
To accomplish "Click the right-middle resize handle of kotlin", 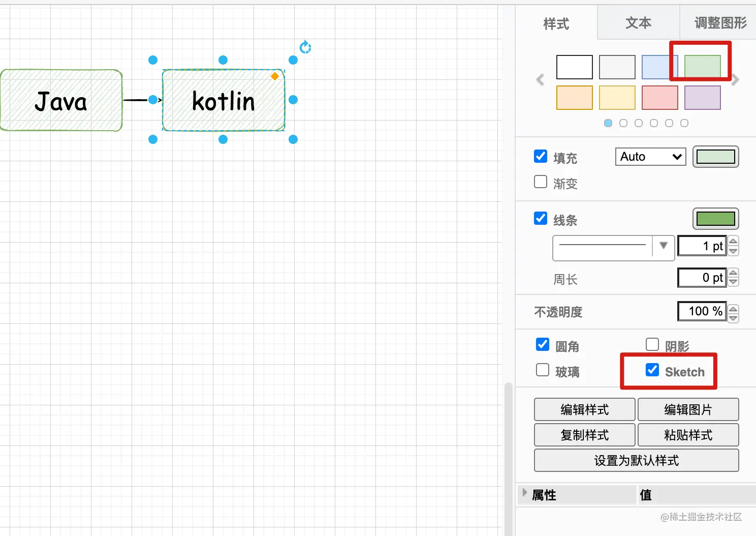I will 293,100.
